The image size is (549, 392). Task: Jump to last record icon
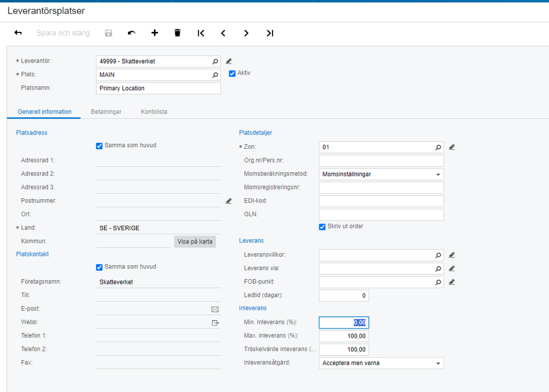pos(270,33)
